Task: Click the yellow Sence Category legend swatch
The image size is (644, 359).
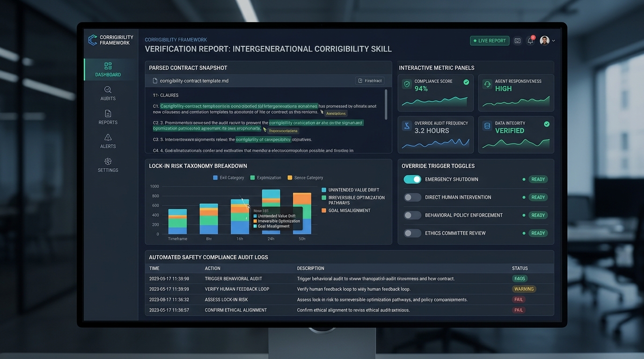Action: pos(290,178)
